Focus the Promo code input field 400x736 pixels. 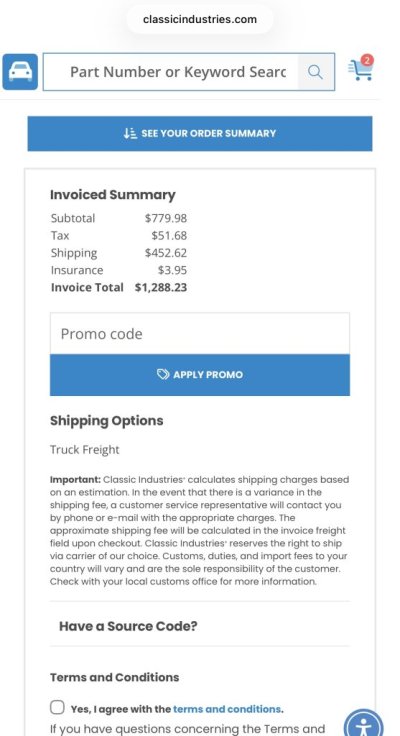click(x=200, y=334)
